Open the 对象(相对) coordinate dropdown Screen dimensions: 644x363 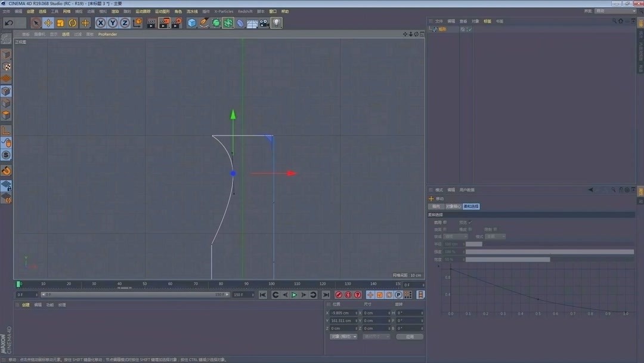(343, 336)
